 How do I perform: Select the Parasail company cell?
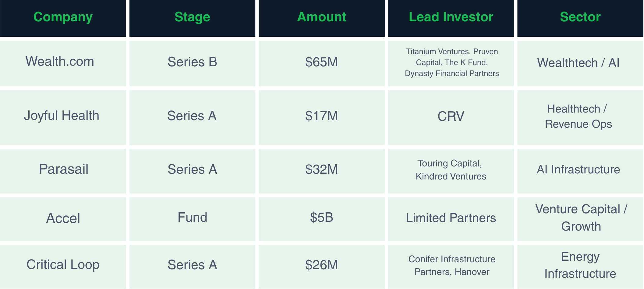click(63, 171)
